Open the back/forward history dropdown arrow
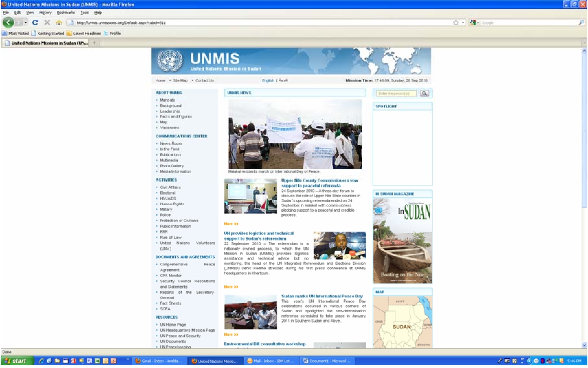This screenshot has width=588, height=368. tap(26, 23)
